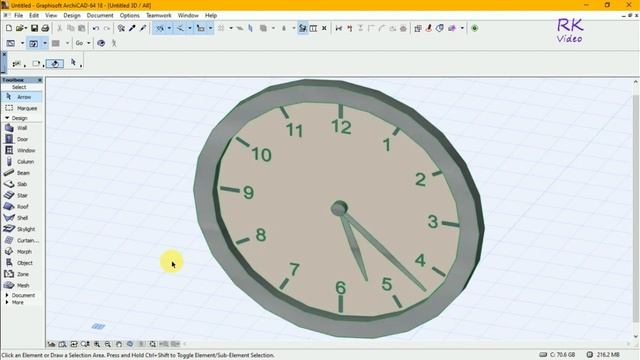Toggle the highlighted 3D window button
This screenshot has height=360, width=640.
click(33, 43)
